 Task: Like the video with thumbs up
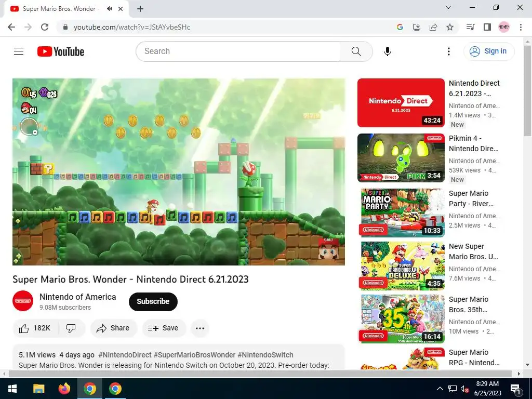(35, 328)
